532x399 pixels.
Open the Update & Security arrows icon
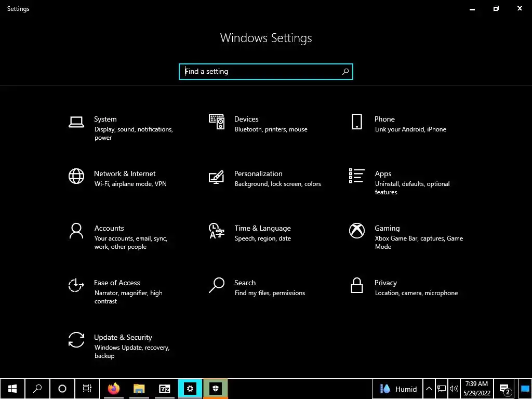pyautogui.click(x=76, y=340)
